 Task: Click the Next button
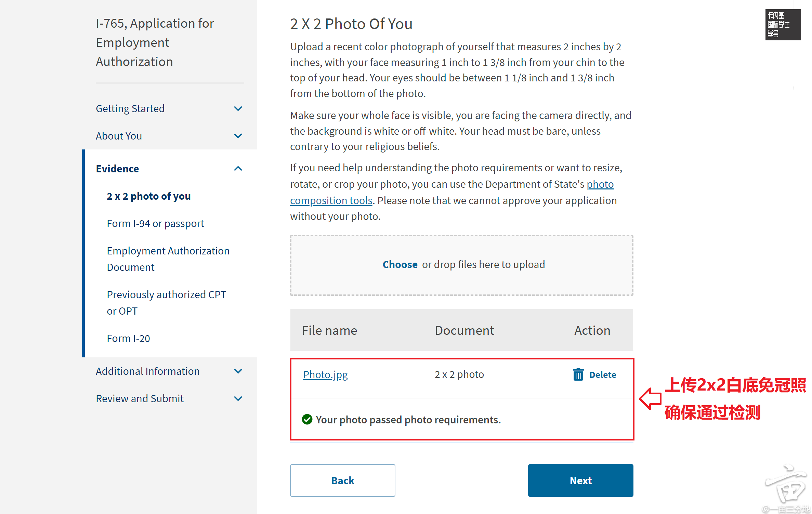tap(580, 480)
